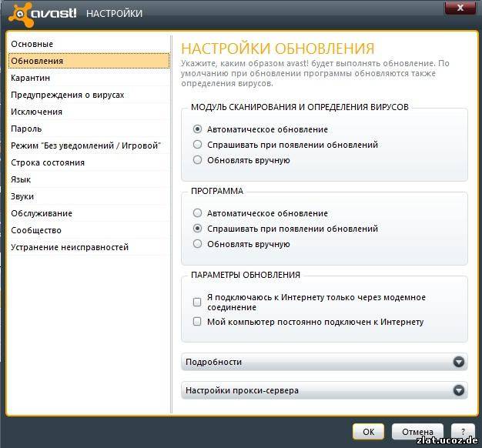Select the Обновления section
This screenshot has height=448, width=482.
[89, 61]
